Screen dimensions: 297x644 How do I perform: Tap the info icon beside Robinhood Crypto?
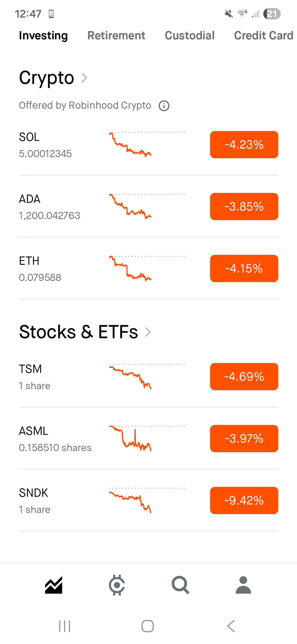[x=164, y=106]
